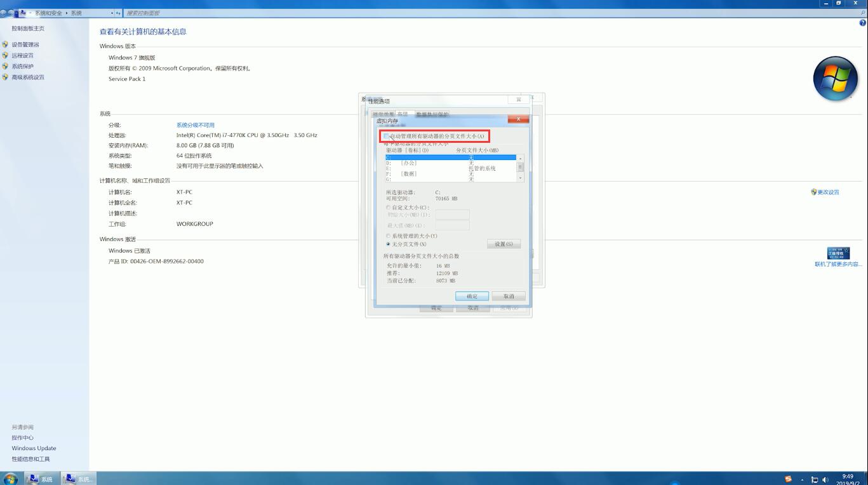Click the shield icon beside 系统保护
Image resolution: width=868 pixels, height=485 pixels.
pos(5,66)
